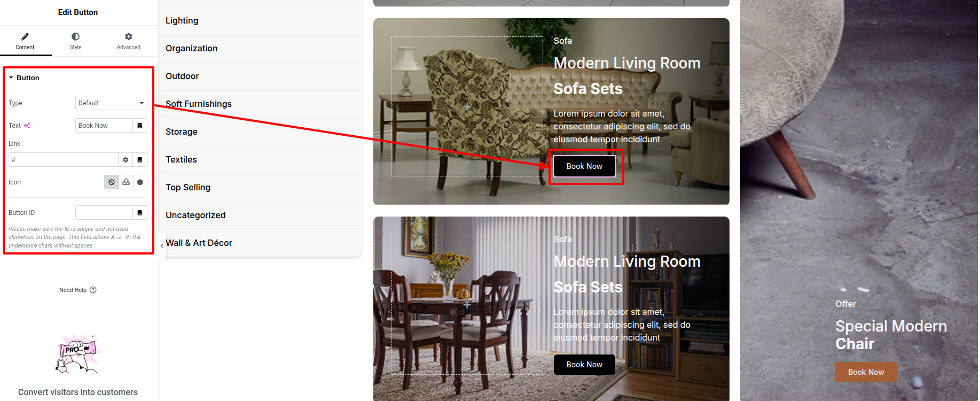Image resolution: width=980 pixels, height=401 pixels.
Task: Select the None icon option
Action: pos(112,182)
